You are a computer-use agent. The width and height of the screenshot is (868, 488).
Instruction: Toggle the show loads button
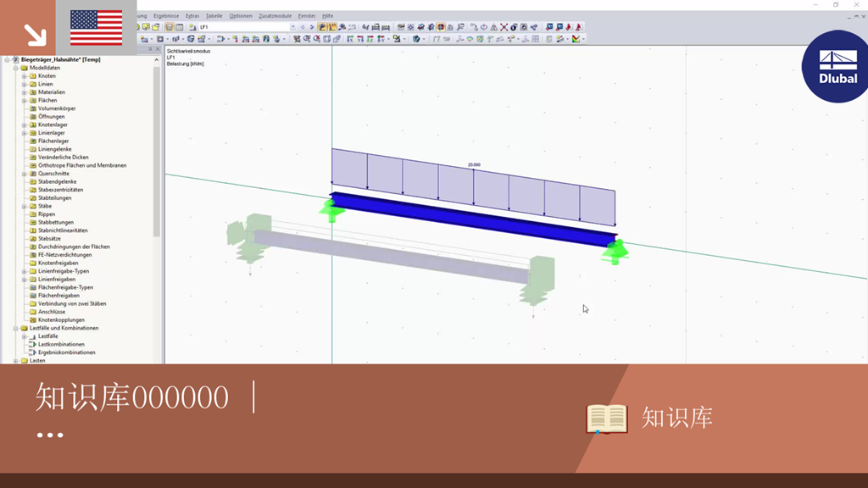[x=322, y=27]
